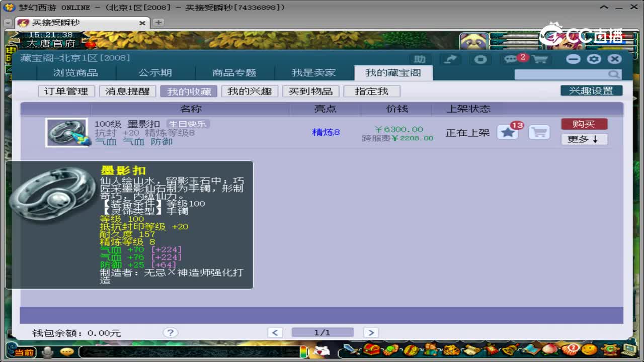Viewport: 644px width, 362px height.
Task: Click the share arrow icon
Action: click(450, 59)
